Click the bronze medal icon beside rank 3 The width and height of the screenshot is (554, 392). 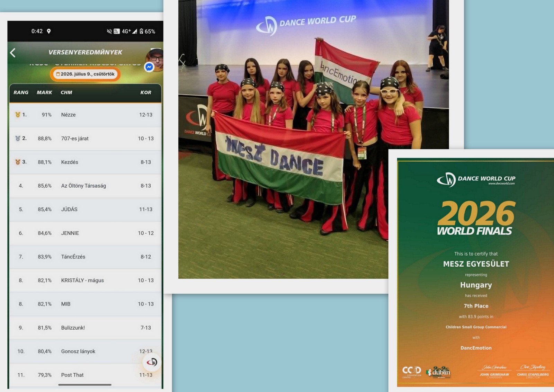(18, 162)
